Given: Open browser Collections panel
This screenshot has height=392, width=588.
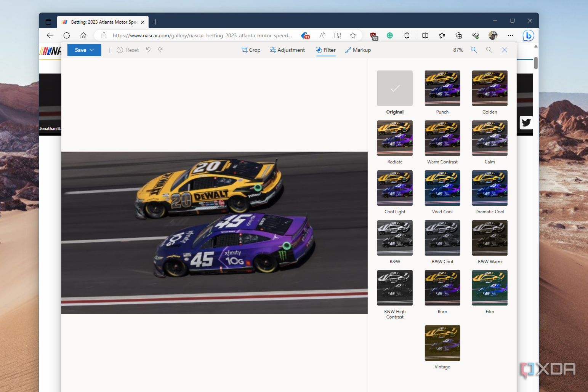Looking at the screenshot, I should point(458,35).
